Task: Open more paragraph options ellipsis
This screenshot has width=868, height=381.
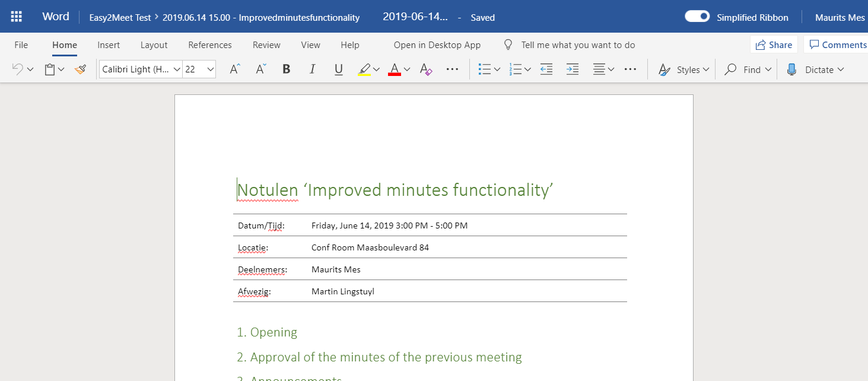Action: coord(630,69)
